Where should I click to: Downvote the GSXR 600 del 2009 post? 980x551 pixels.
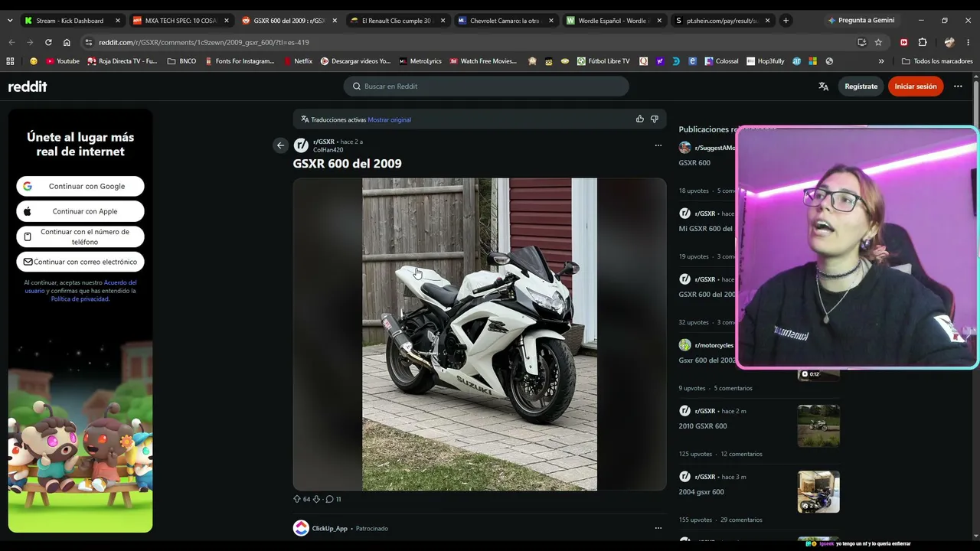pos(316,499)
